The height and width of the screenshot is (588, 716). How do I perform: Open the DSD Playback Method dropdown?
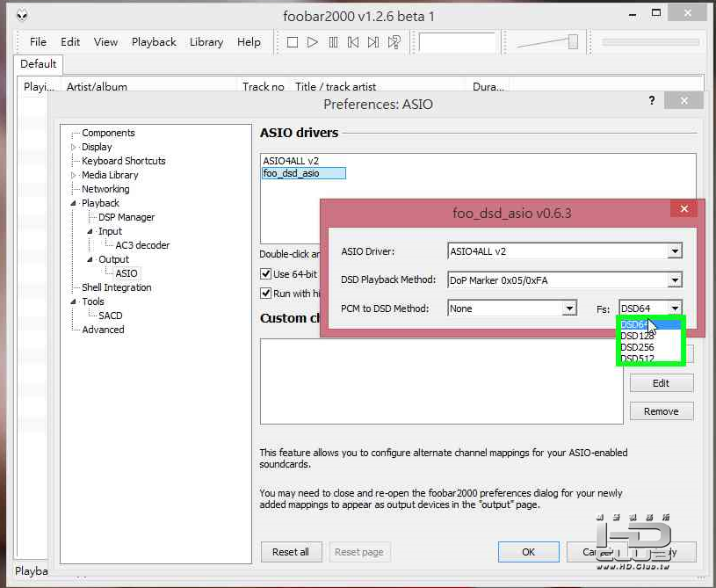pos(675,280)
